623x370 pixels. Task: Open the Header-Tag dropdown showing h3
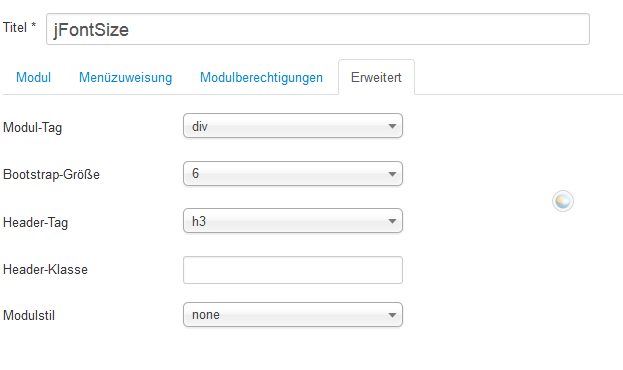pos(293,221)
